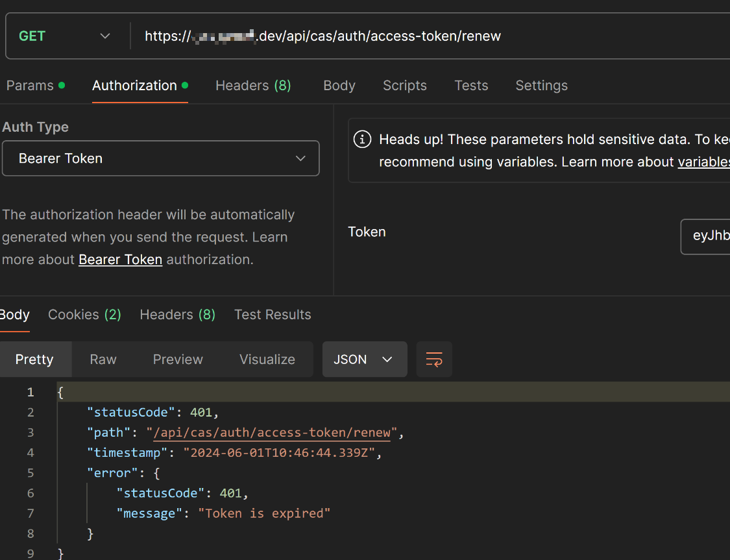
Task: Open the /api/cas/auth/access-token/renew path link in response
Action: tap(271, 432)
